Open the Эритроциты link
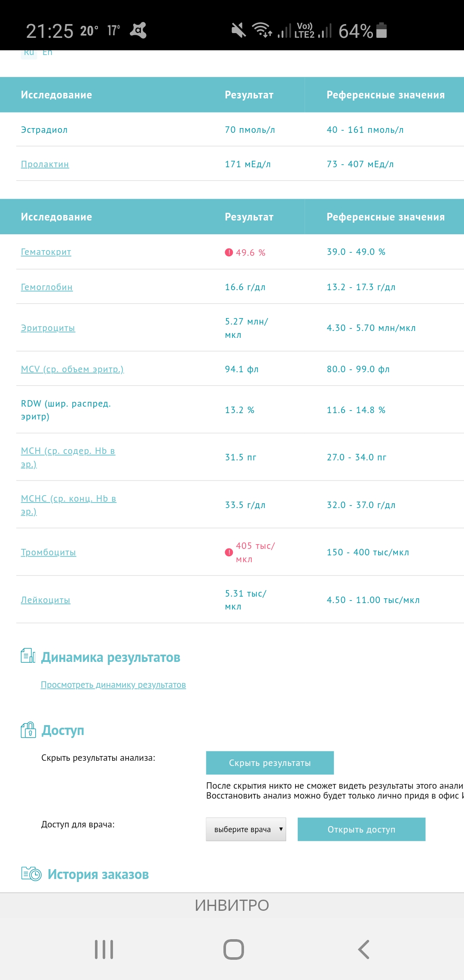The width and height of the screenshot is (464, 980). point(48,328)
